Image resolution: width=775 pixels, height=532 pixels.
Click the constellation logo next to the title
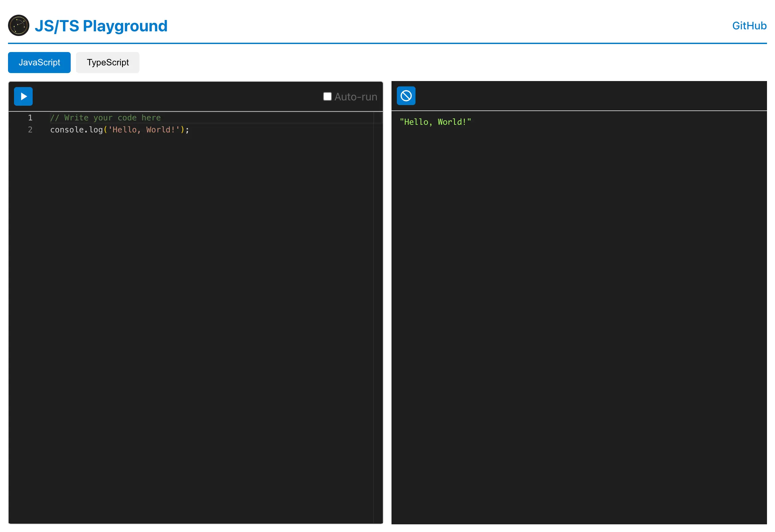pos(18,25)
